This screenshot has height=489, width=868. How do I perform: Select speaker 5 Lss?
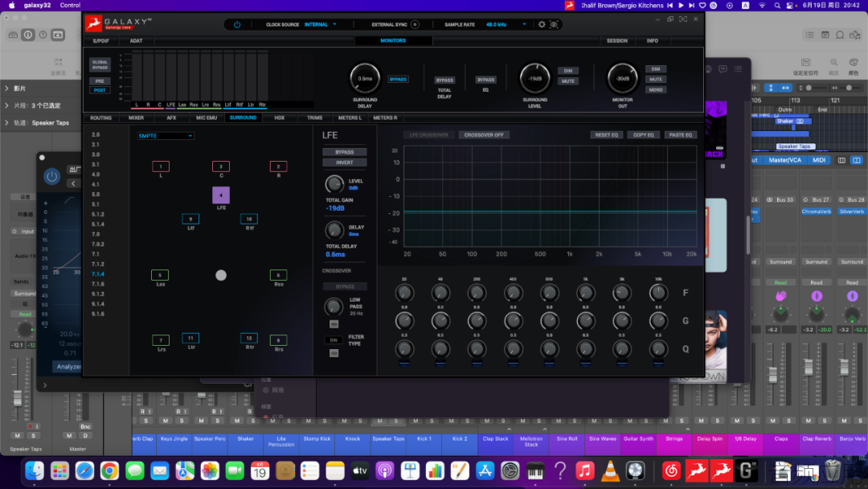pos(160,275)
